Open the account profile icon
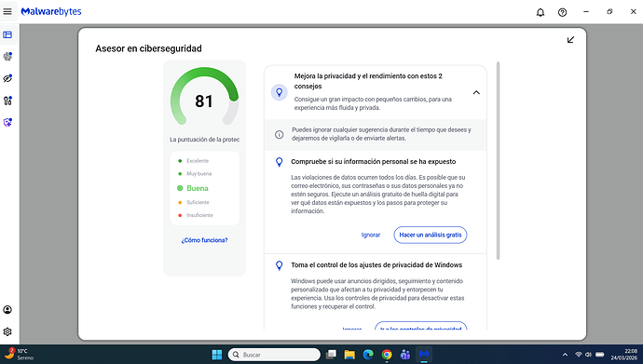This screenshot has height=364, width=643. click(x=7, y=310)
